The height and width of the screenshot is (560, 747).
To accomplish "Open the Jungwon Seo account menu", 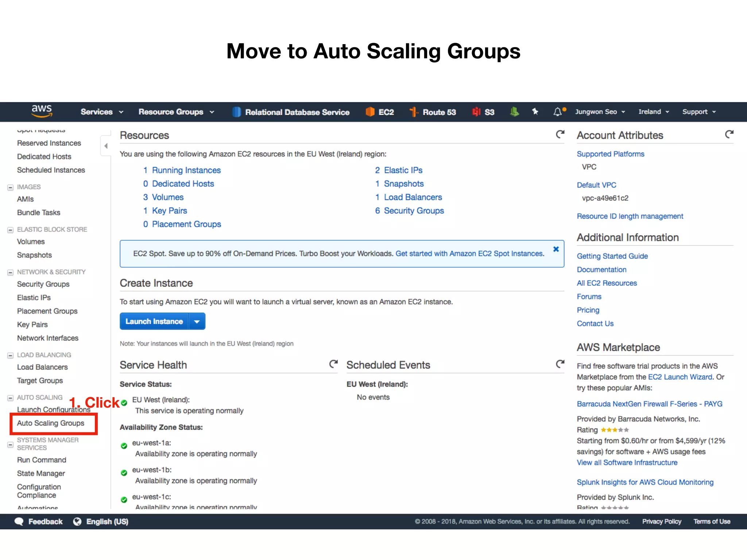I will coord(600,112).
